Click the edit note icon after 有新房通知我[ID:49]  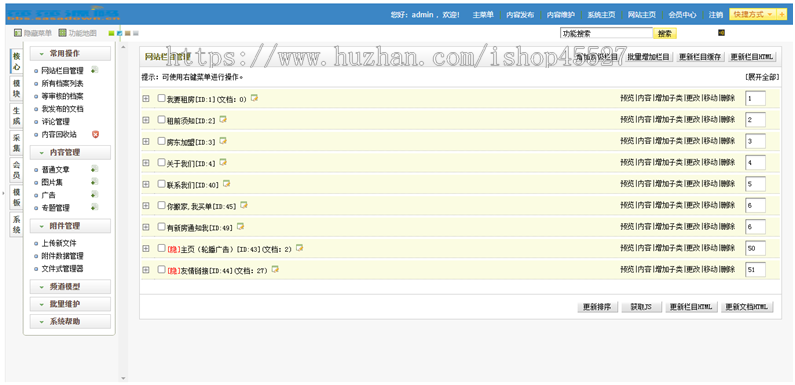tap(240, 226)
